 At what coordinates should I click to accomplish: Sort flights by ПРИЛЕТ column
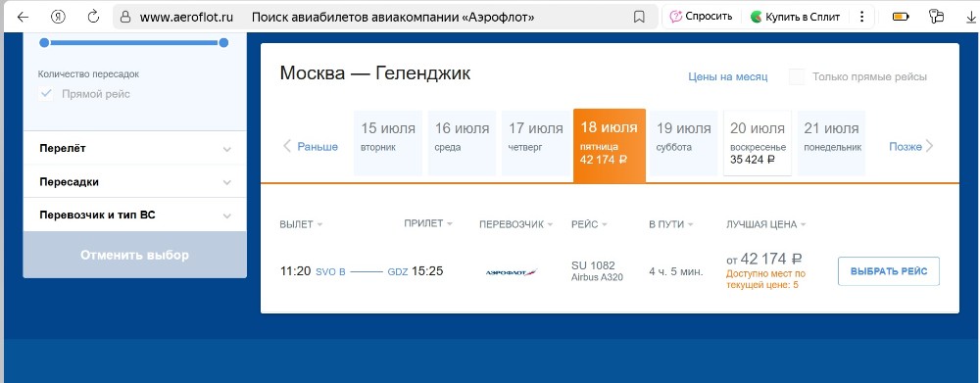point(428,223)
